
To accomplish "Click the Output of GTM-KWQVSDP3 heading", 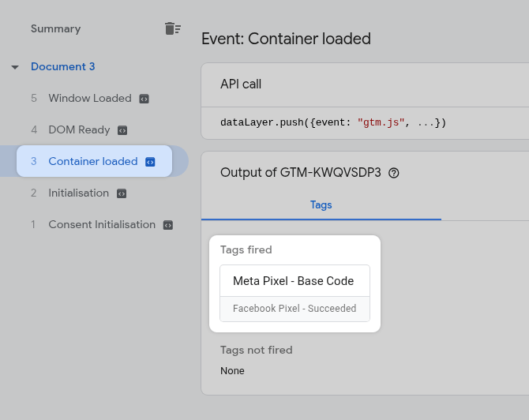I will (301, 172).
